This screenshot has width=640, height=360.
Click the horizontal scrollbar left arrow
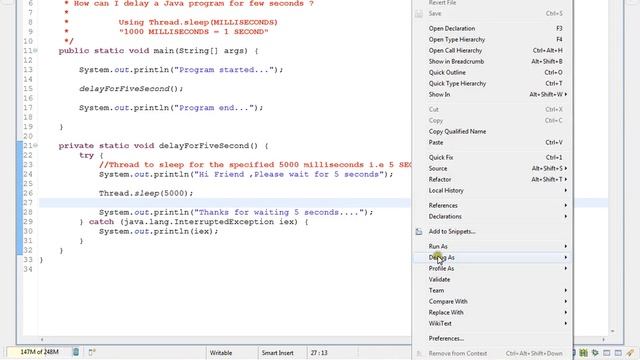tap(42, 340)
